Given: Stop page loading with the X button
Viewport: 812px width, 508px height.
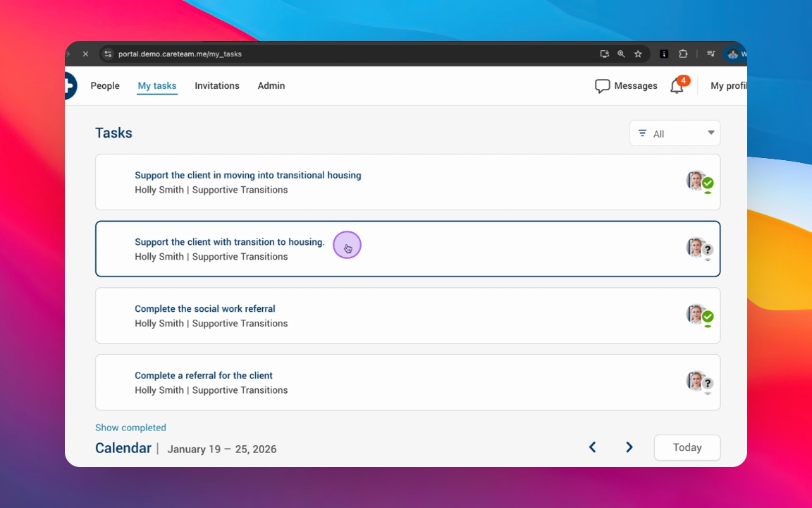Looking at the screenshot, I should pyautogui.click(x=85, y=54).
